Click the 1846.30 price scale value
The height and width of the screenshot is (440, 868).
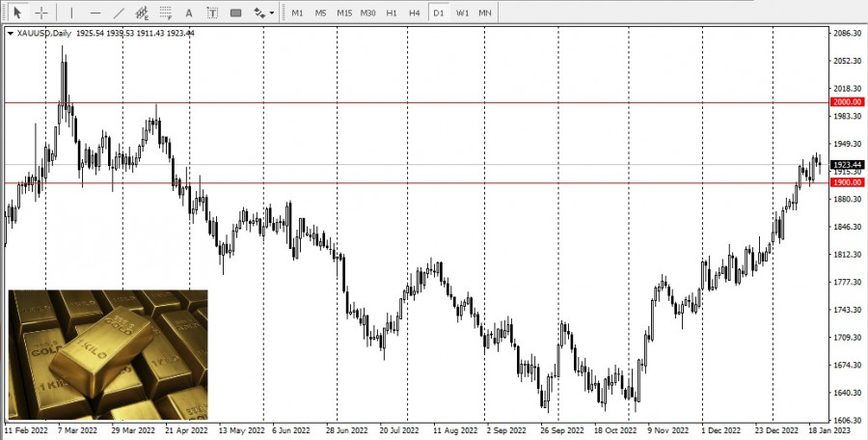click(x=847, y=227)
